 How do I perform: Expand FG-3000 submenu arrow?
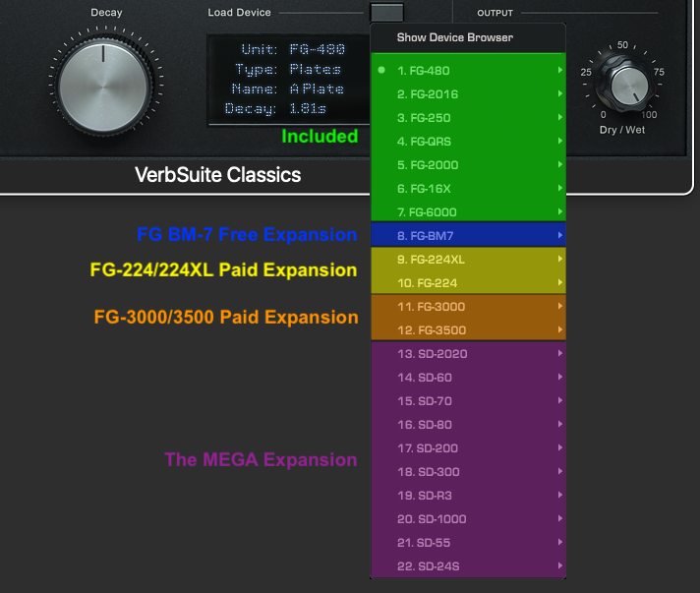559,306
